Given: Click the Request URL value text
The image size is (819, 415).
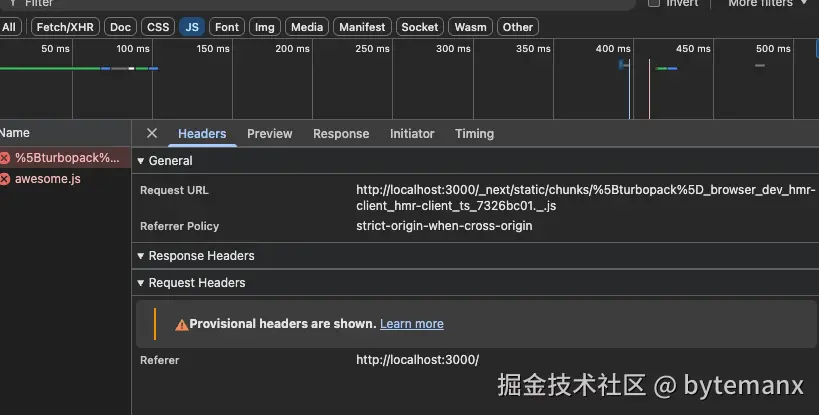Looking at the screenshot, I should tap(586, 198).
